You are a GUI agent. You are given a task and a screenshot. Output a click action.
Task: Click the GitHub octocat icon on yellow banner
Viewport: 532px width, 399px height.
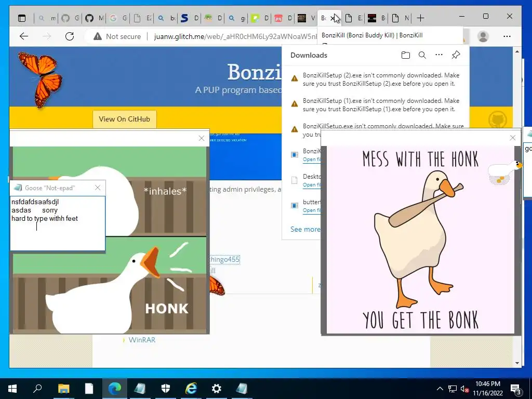pyautogui.click(x=497, y=120)
